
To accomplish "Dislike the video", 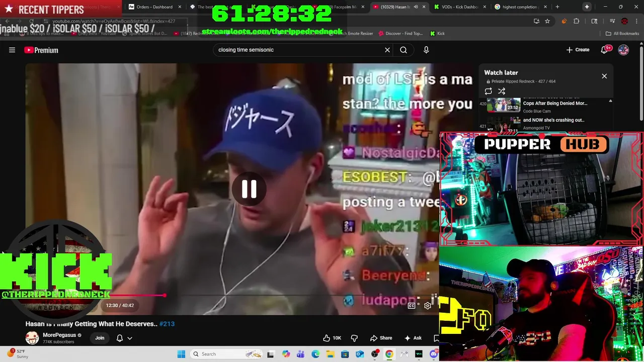I will [354, 338].
